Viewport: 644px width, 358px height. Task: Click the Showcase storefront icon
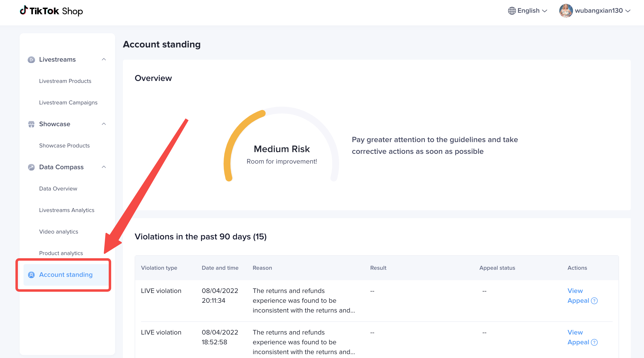pyautogui.click(x=31, y=124)
